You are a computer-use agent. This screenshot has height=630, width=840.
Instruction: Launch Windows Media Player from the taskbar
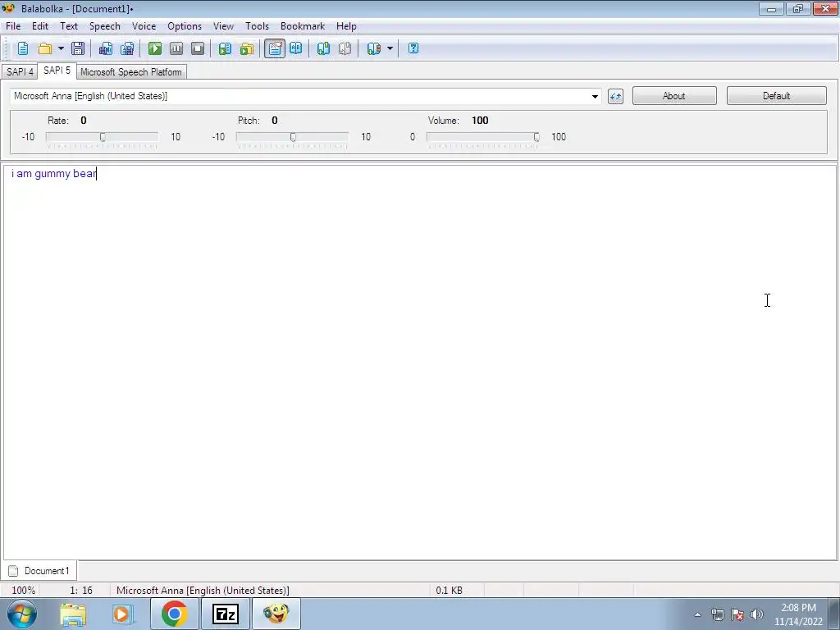(x=122, y=614)
